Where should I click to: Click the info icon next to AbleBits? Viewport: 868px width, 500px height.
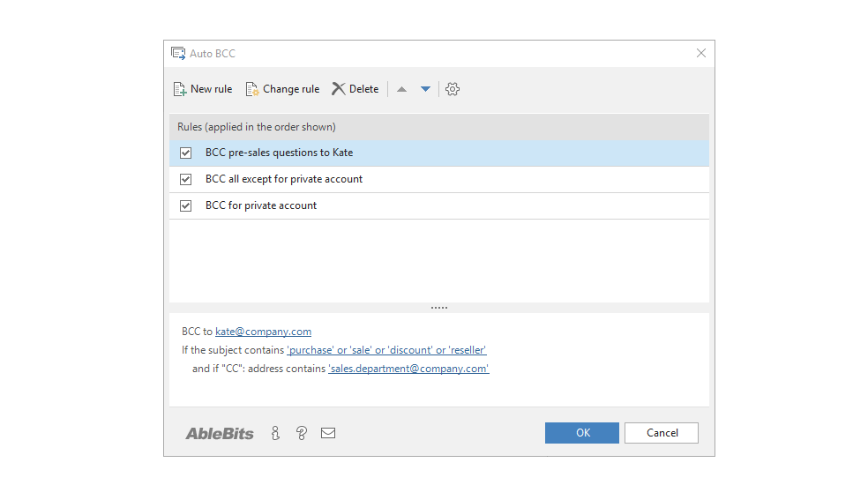pyautogui.click(x=275, y=433)
